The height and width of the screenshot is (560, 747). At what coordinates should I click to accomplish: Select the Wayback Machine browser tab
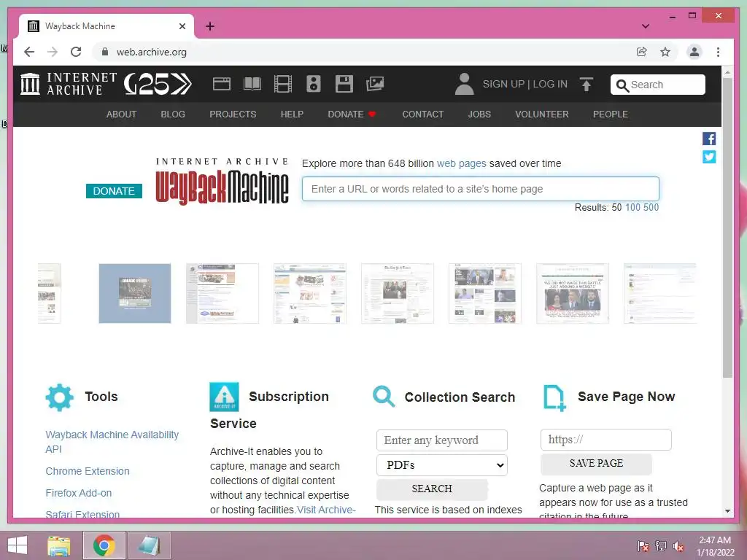[x=106, y=26]
